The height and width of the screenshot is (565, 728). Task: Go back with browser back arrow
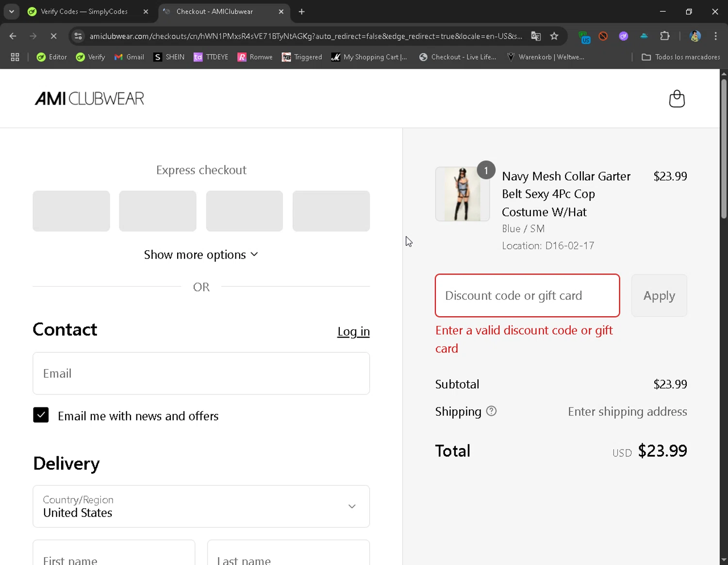13,36
